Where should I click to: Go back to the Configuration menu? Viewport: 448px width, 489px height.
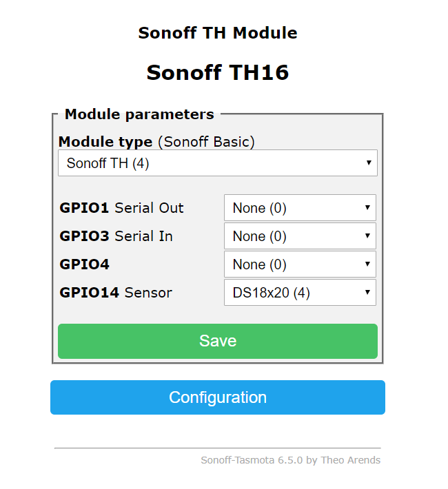(x=218, y=397)
